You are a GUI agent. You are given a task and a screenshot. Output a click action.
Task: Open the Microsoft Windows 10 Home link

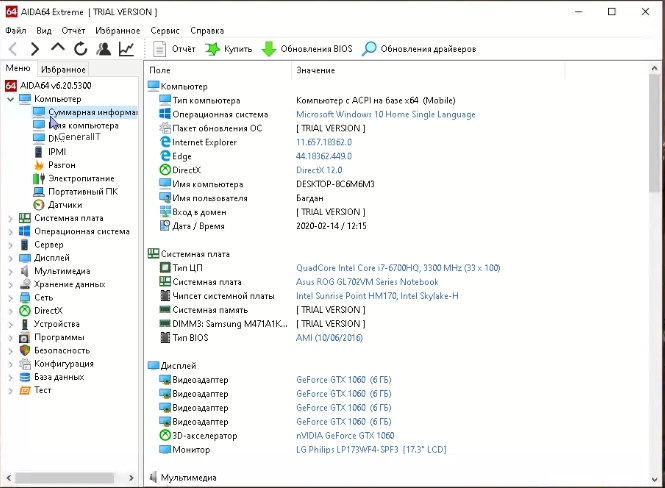tap(386, 114)
